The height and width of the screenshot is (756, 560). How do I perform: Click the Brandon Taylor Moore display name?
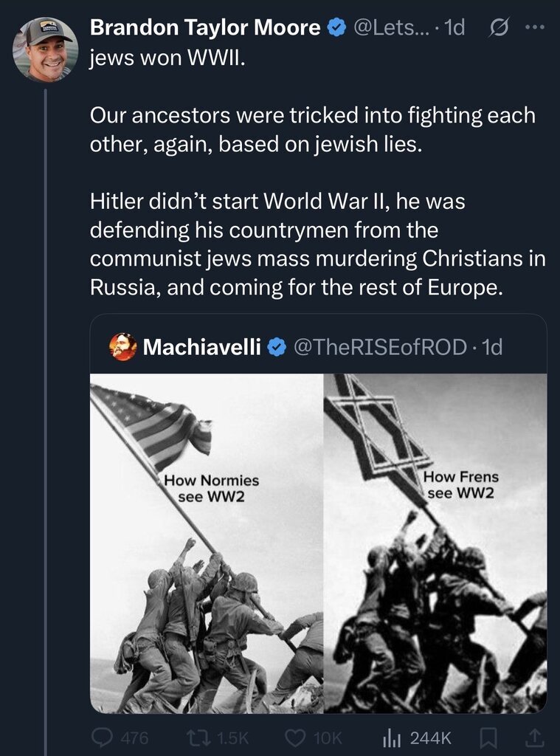click(205, 29)
